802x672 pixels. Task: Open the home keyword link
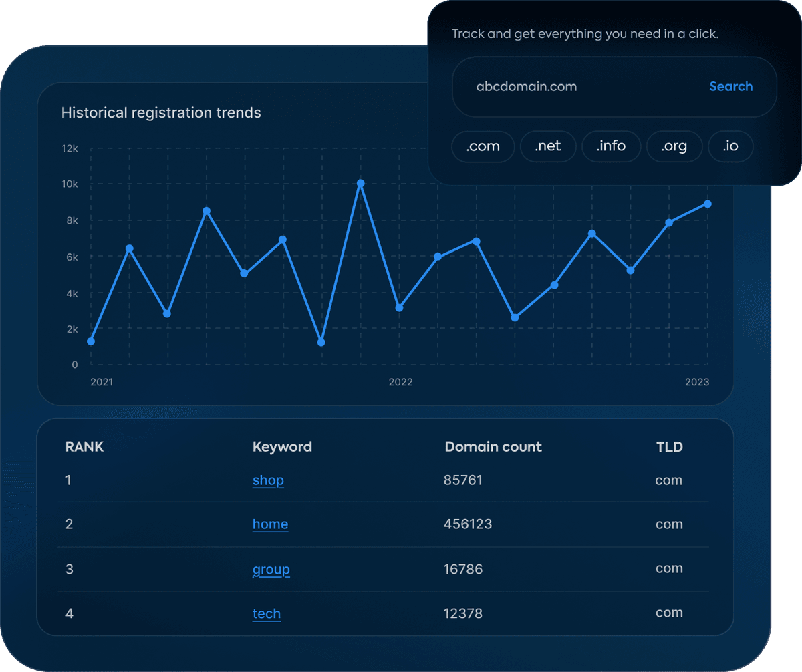270,524
